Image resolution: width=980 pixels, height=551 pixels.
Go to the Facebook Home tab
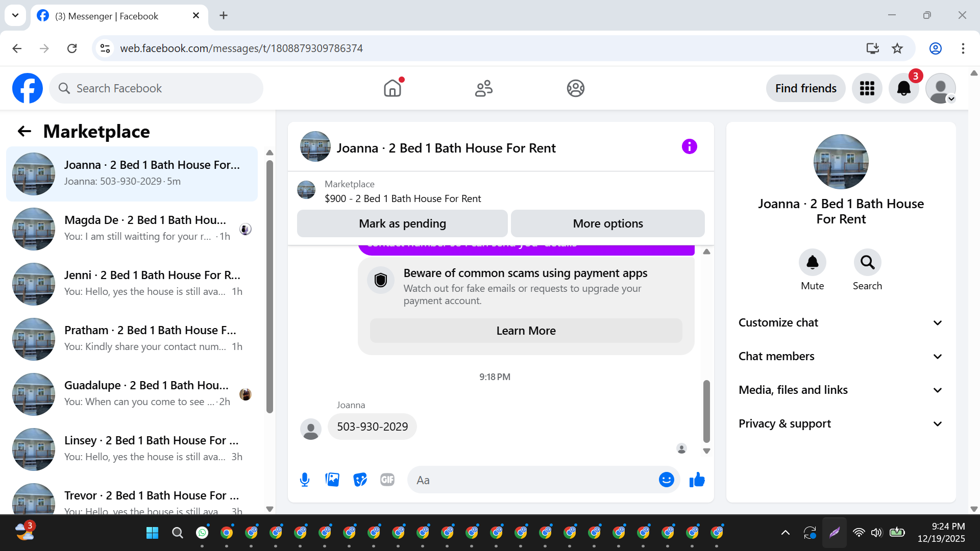coord(392,88)
